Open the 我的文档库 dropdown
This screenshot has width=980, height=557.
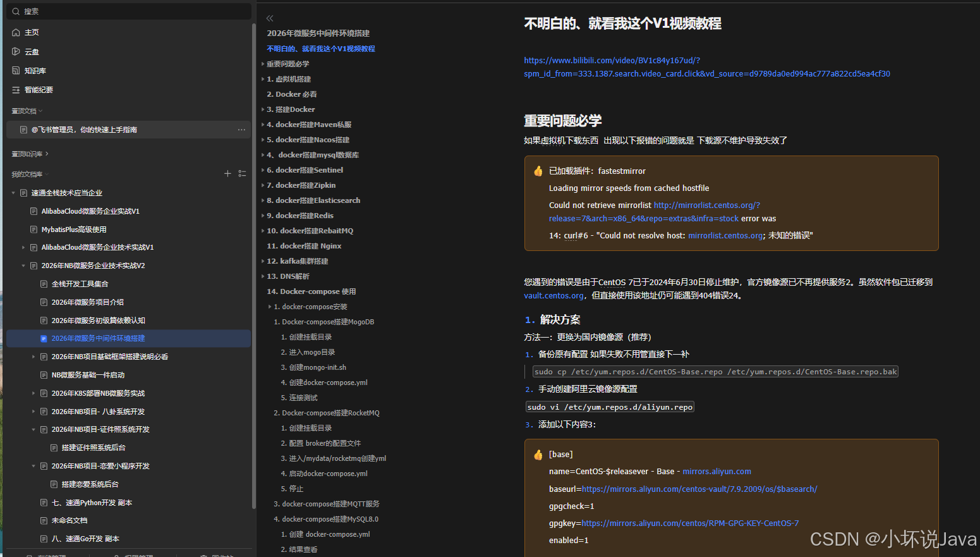[46, 174]
